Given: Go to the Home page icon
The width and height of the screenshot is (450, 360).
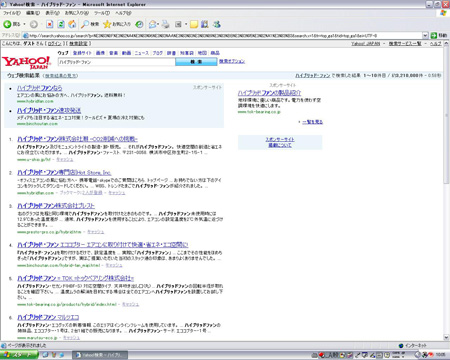Looking at the screenshot, I should [72, 24].
